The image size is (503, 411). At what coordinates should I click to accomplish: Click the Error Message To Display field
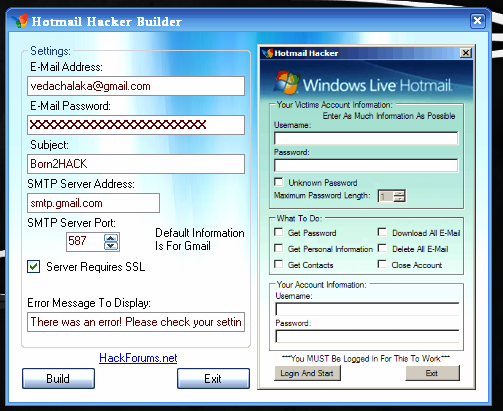[136, 322]
